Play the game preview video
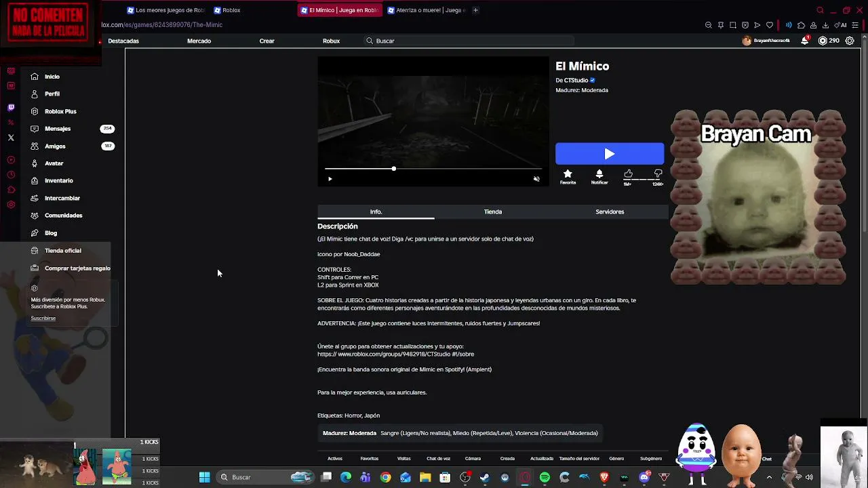Viewport: 868px width, 488px height. (x=330, y=179)
